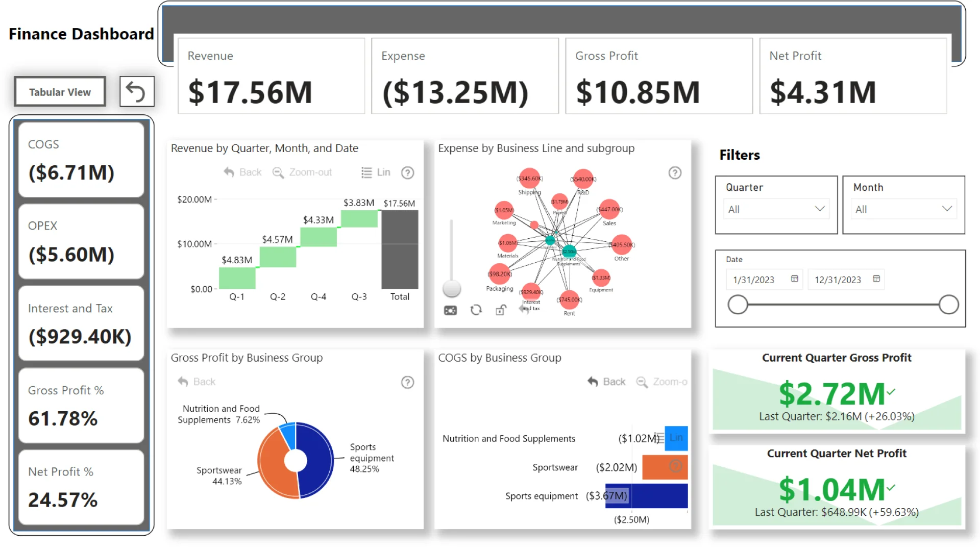Image resolution: width=980 pixels, height=551 pixels.
Task: Click the start date field 1/31/2023
Action: click(x=764, y=280)
